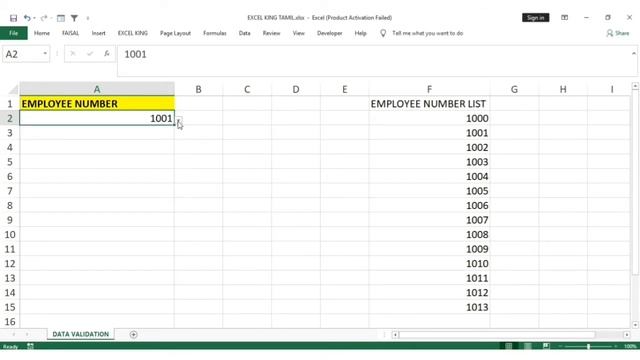Open the EXCEL KING ribbon tab
640x360 pixels.
[133, 33]
